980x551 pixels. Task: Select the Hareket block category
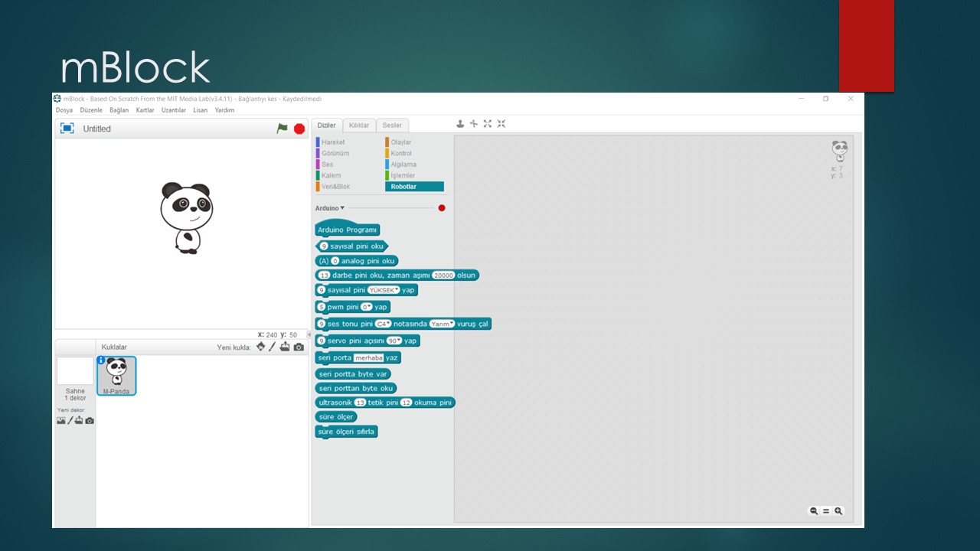333,142
